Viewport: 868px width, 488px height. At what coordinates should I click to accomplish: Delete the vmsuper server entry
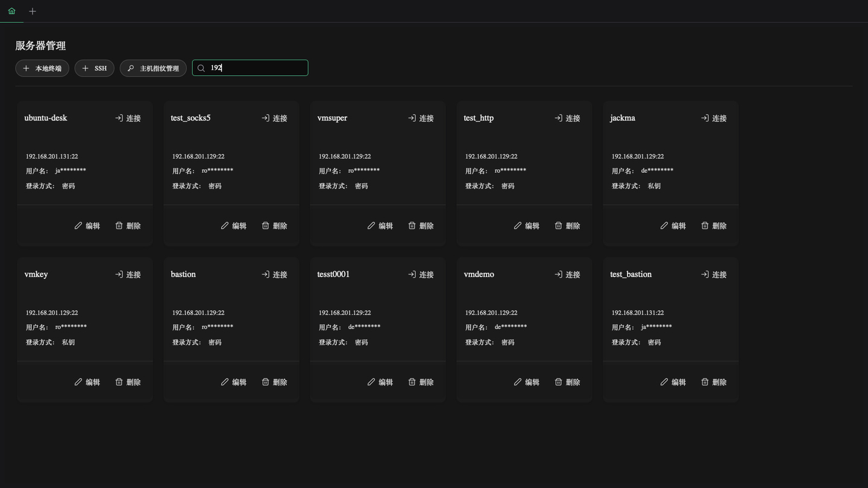click(421, 226)
